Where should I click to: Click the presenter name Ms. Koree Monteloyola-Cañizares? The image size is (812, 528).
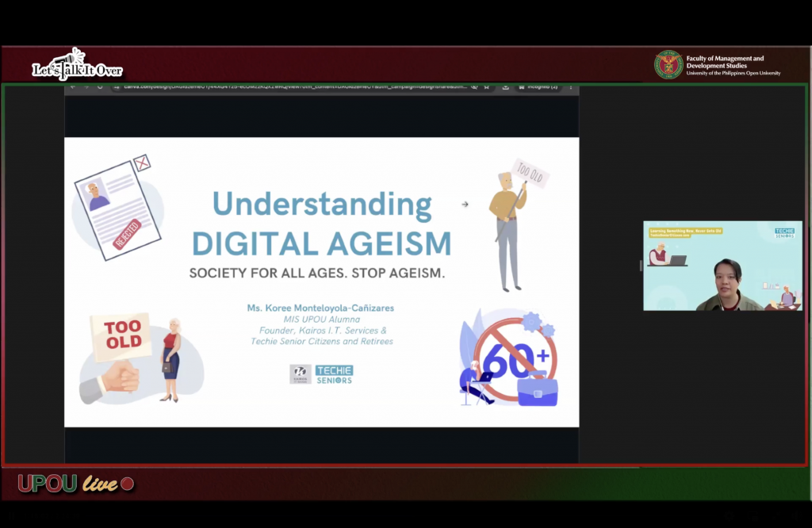tap(321, 308)
